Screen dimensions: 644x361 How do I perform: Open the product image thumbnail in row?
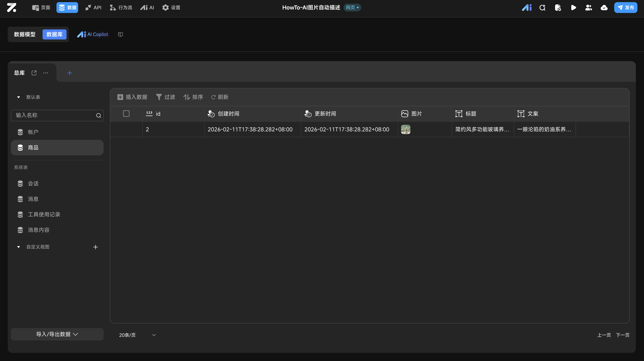pos(406,129)
